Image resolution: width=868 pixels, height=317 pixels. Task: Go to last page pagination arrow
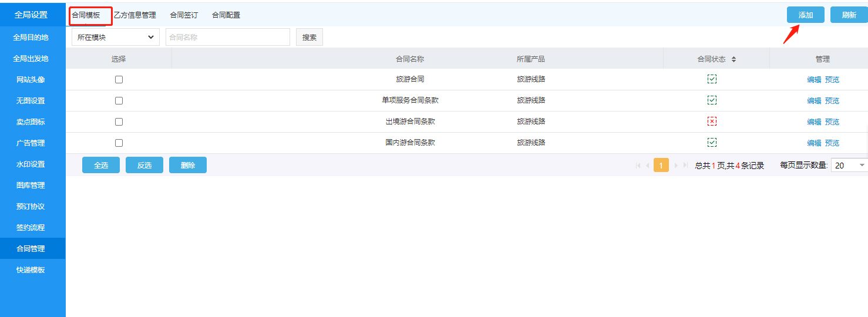(685, 166)
